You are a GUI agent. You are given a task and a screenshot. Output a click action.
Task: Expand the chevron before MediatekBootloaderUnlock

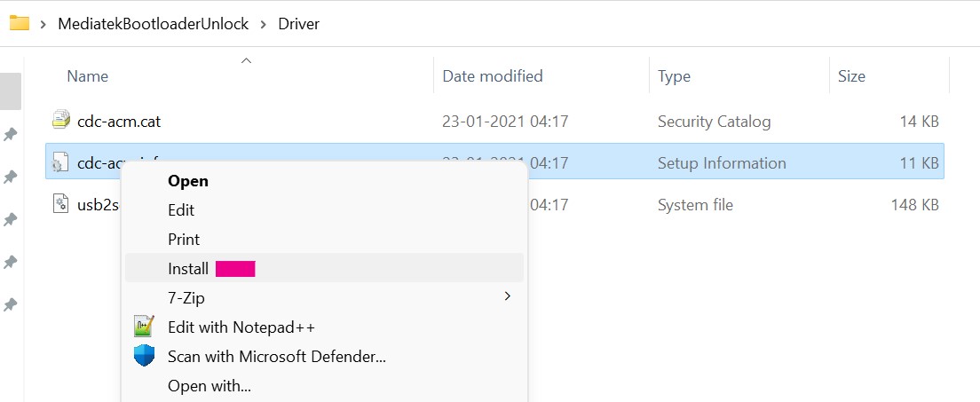43,24
